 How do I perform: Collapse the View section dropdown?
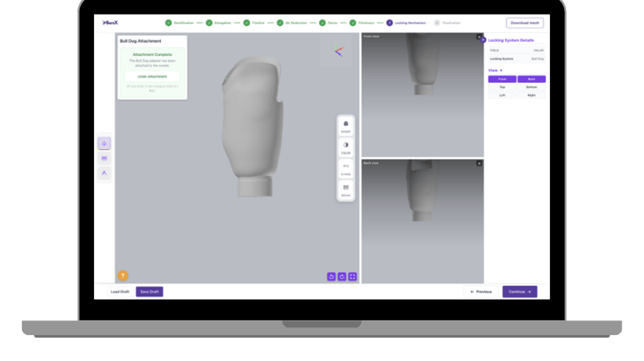(496, 70)
